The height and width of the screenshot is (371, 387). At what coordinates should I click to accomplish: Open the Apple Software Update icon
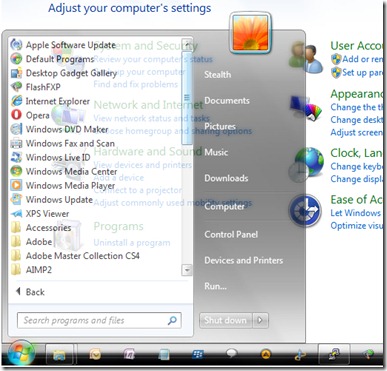16,45
